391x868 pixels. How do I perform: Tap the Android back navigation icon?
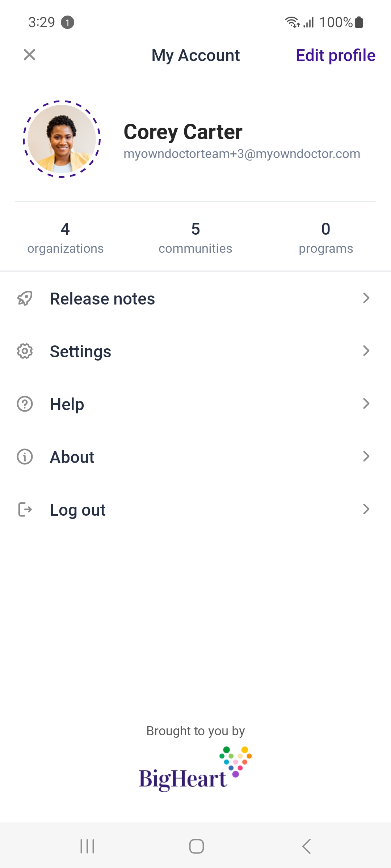point(306,846)
